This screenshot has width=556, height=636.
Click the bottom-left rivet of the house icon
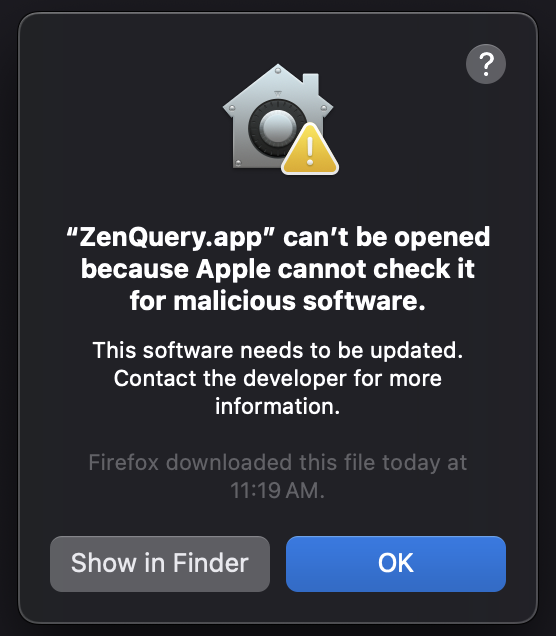[x=238, y=163]
